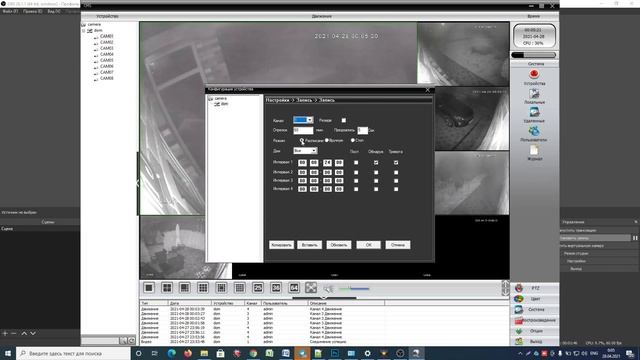The image size is (640, 360).
Task: Open Firefox from the taskbar
Action: tap(188, 353)
